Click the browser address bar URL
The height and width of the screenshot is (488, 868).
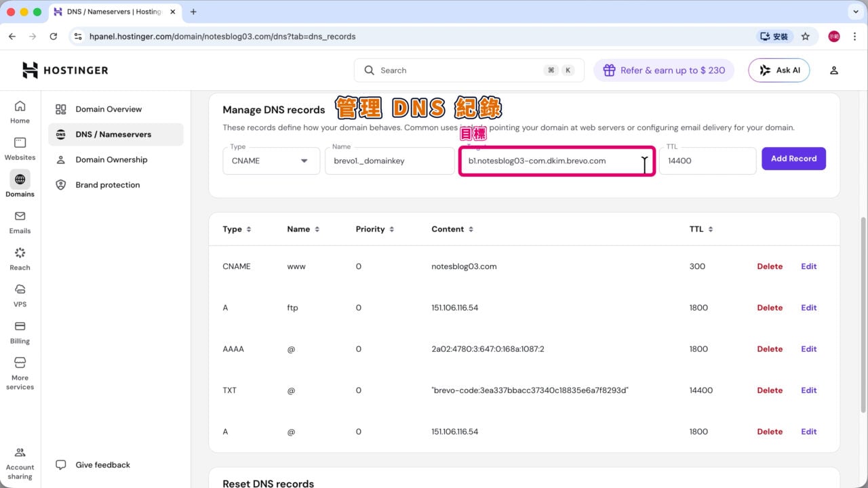point(222,37)
